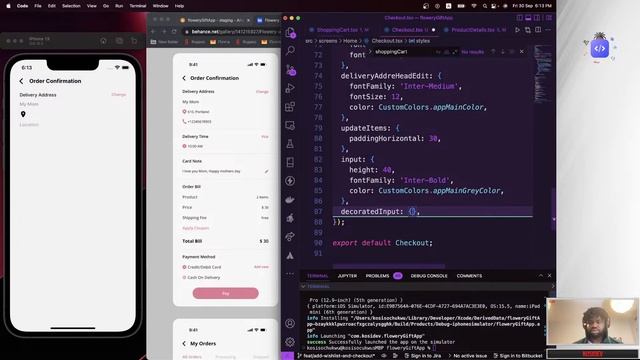This screenshot has width=640, height=360.
Task: Reload the Behance page in browser
Action: click(x=174, y=31)
